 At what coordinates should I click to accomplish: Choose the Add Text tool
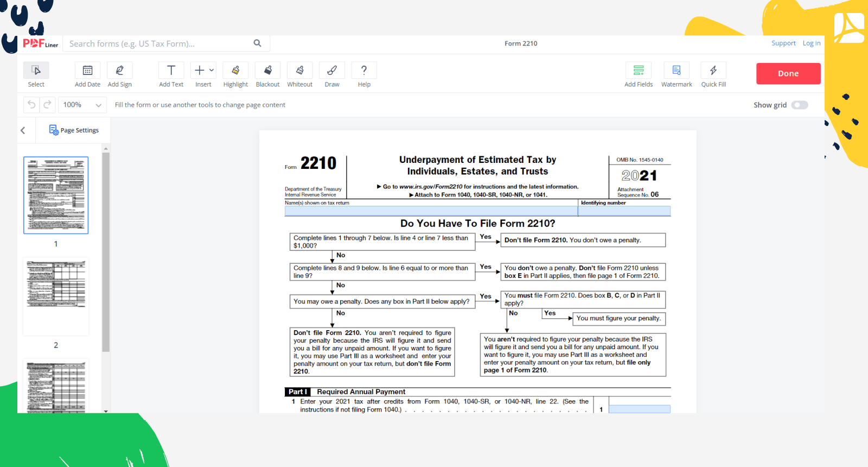(x=171, y=71)
